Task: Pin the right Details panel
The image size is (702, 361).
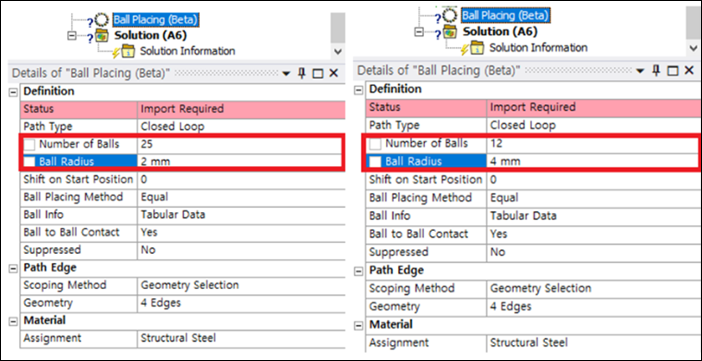Action: pos(656,70)
